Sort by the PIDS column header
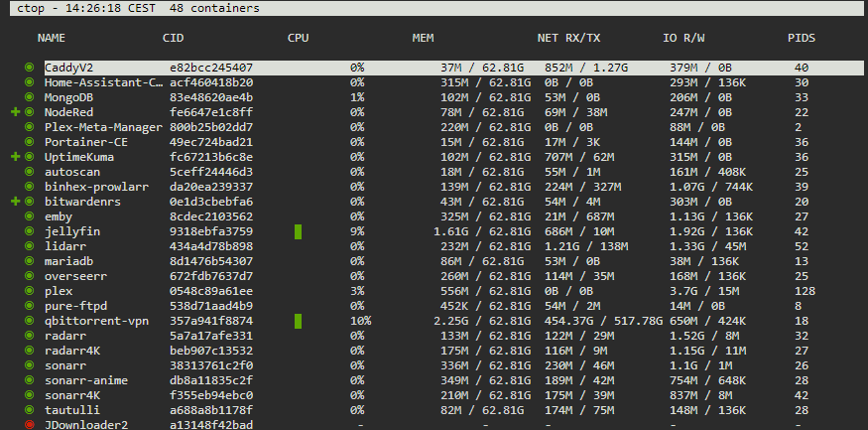 802,39
